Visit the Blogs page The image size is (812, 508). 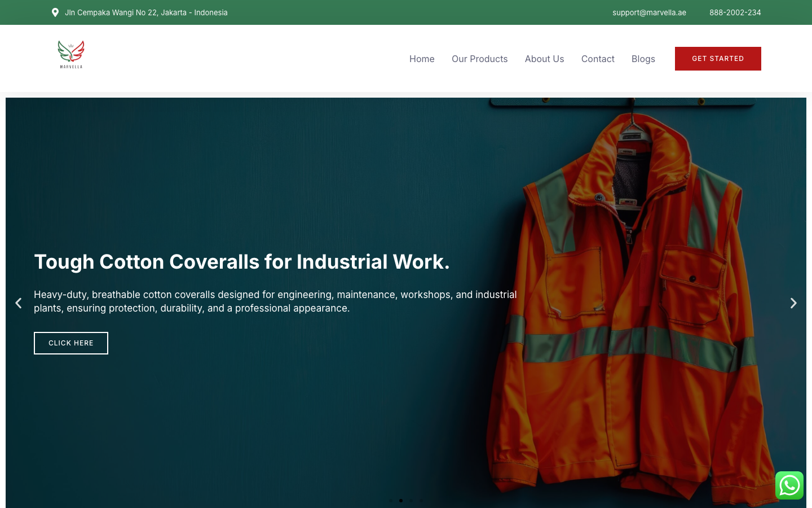tap(643, 59)
